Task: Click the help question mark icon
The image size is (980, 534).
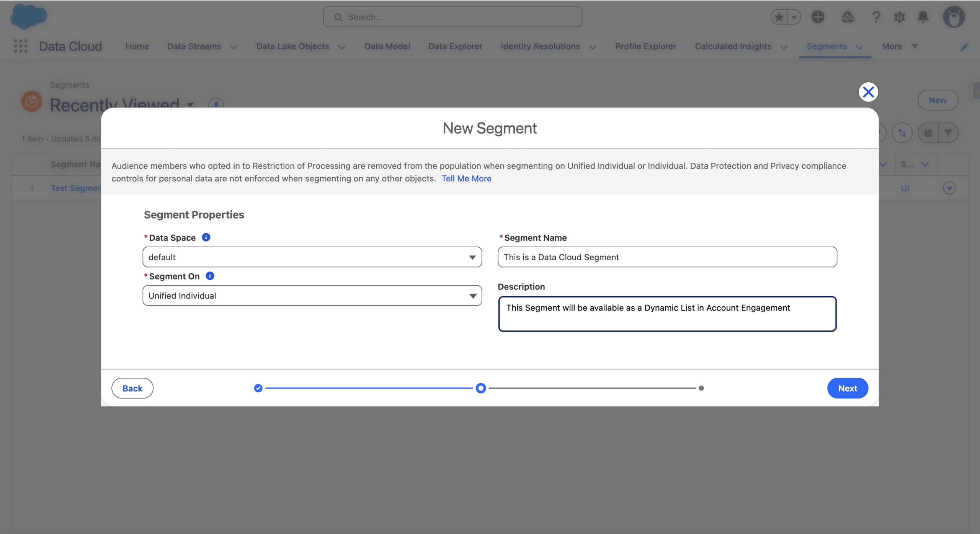Action: pos(876,17)
